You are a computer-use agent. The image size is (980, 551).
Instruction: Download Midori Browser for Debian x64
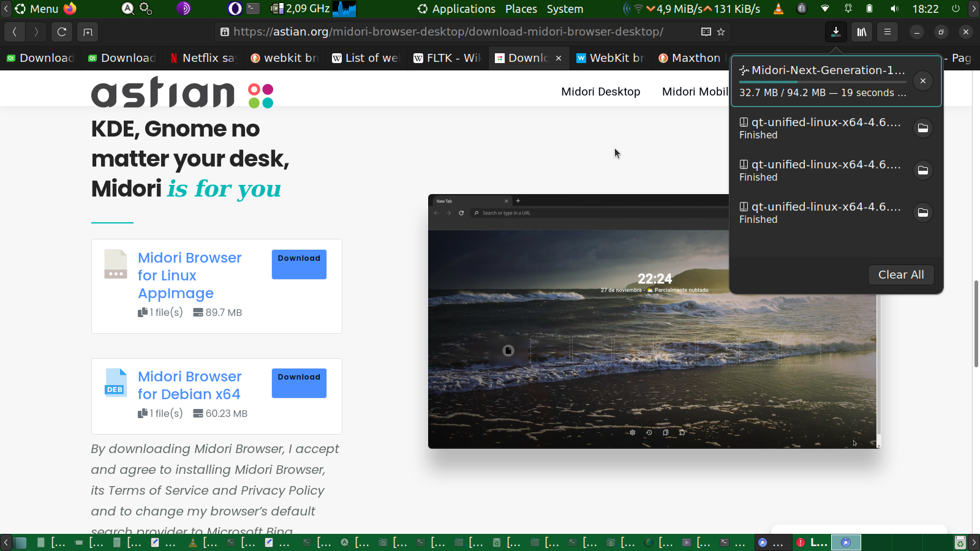click(299, 383)
